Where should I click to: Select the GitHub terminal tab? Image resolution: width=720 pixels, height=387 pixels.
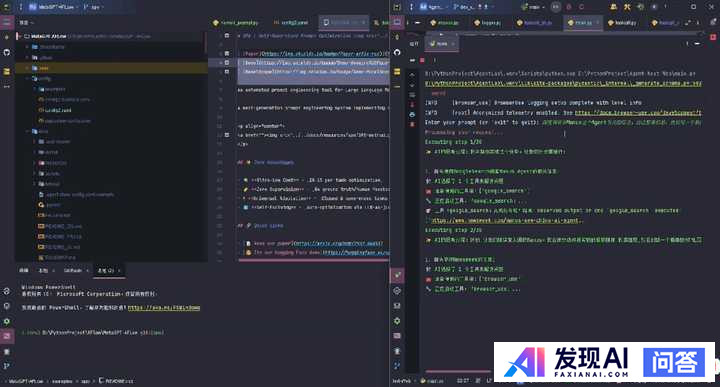[x=73, y=270]
